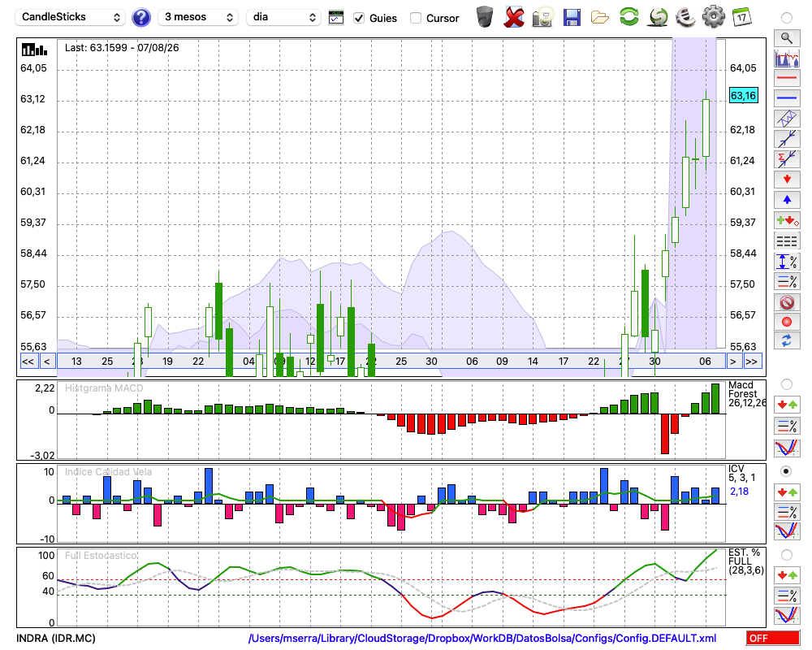Image resolution: width=812 pixels, height=650 pixels.
Task: Click the Config.DEFAULT.xml path link
Action: coord(482,638)
